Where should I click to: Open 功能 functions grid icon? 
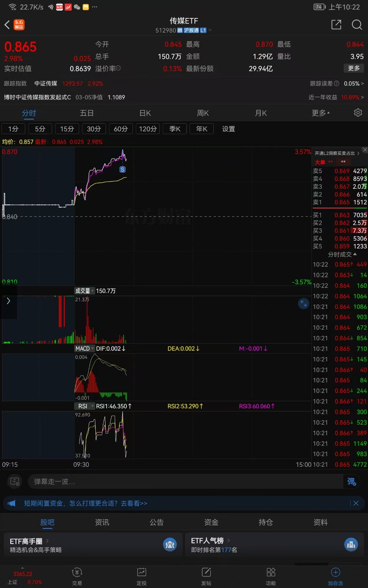pos(271,576)
